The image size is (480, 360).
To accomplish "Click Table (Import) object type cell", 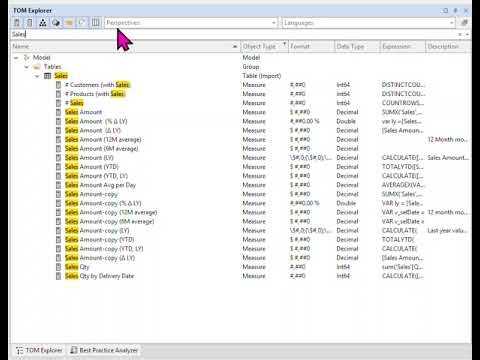I will point(262,76).
